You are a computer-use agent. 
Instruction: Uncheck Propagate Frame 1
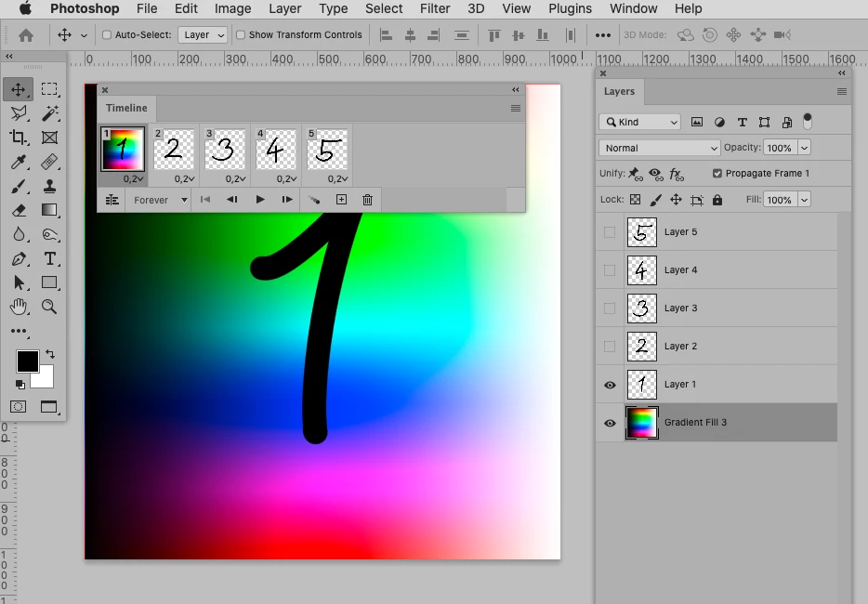pyautogui.click(x=717, y=173)
